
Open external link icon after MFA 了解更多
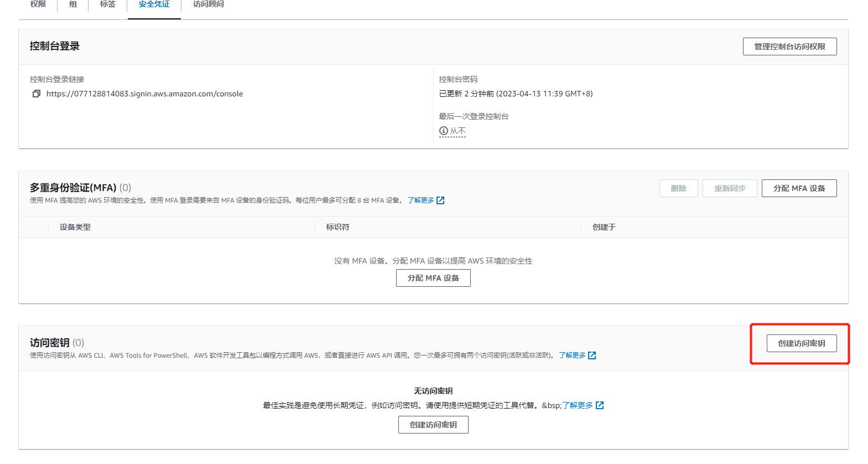coord(440,200)
